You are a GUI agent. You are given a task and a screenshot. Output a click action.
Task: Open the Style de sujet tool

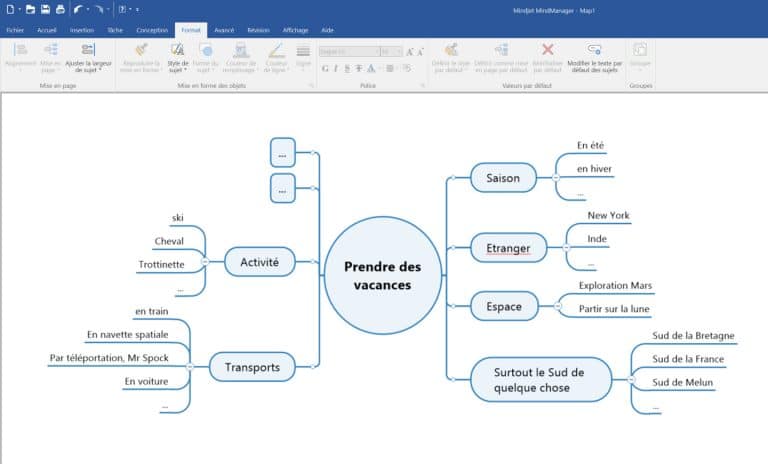click(177, 57)
